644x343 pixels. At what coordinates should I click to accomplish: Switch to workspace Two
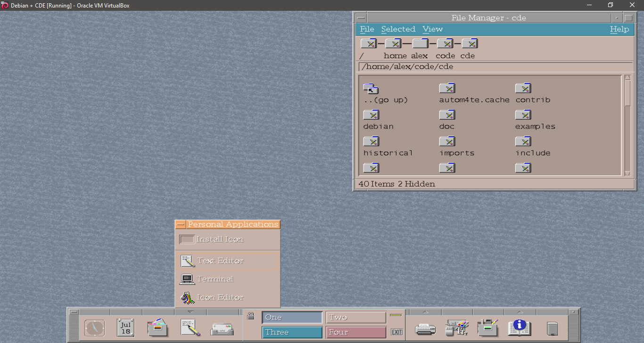[356, 318]
